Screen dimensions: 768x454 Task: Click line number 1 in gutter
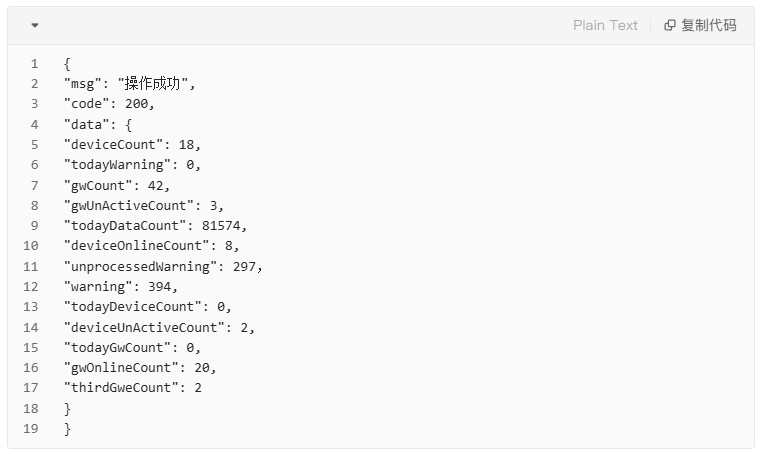click(x=34, y=64)
